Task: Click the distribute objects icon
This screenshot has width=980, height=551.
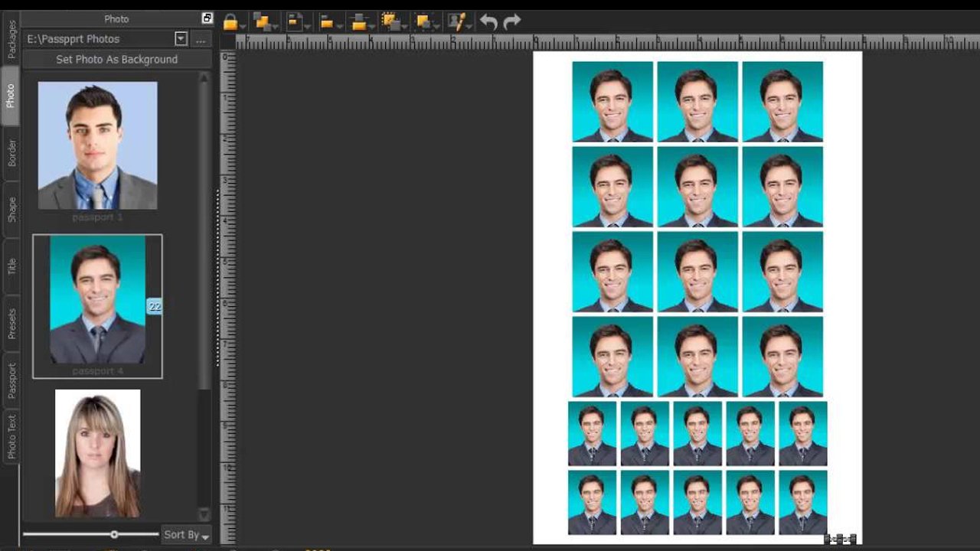Action: 359,22
